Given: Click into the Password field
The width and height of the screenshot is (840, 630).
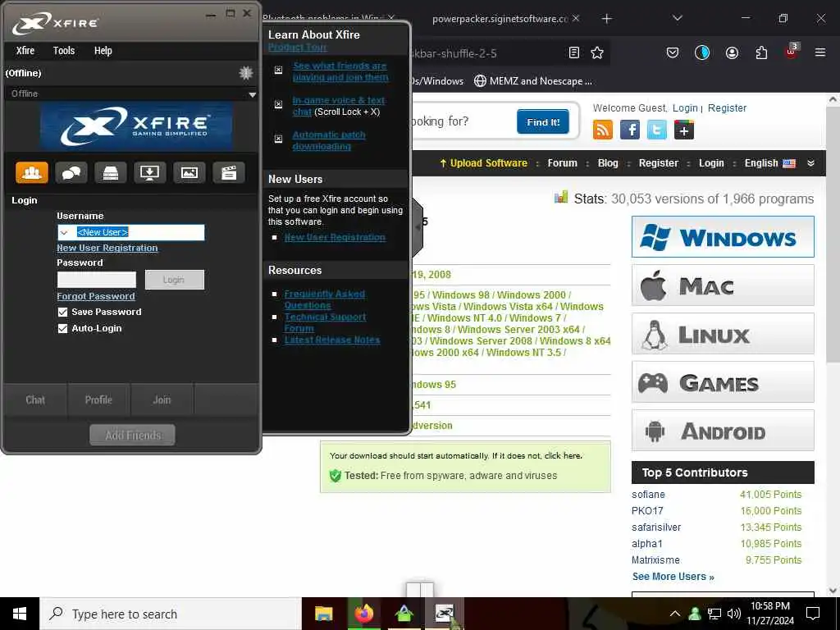Looking at the screenshot, I should [x=97, y=280].
